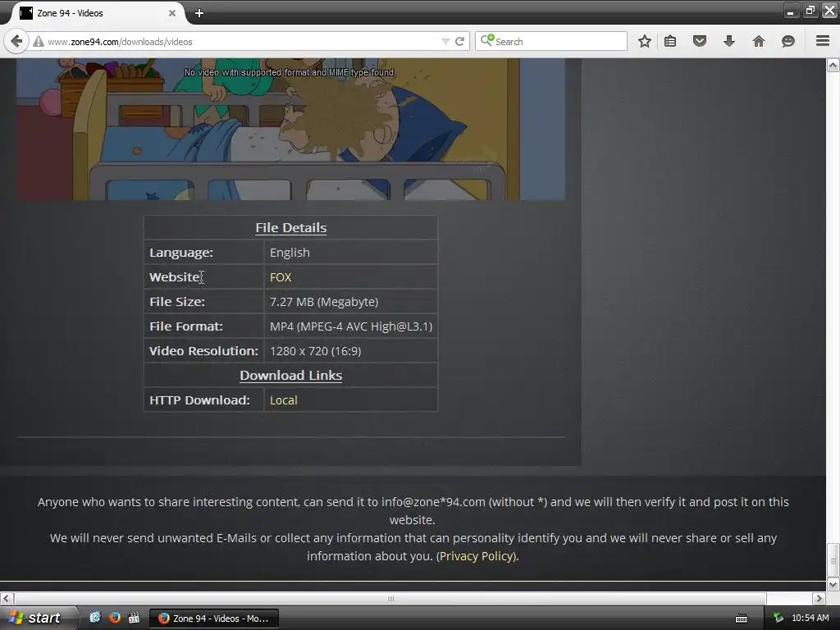Screen dimensions: 840x630
Task: Click the browser Back arrow button
Action: [x=16, y=41]
